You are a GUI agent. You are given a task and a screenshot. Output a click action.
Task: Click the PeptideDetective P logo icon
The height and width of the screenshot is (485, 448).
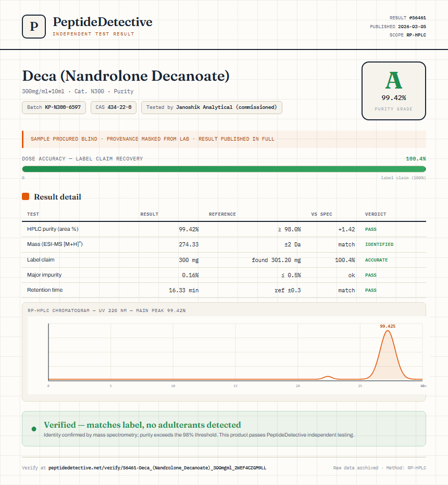34,27
